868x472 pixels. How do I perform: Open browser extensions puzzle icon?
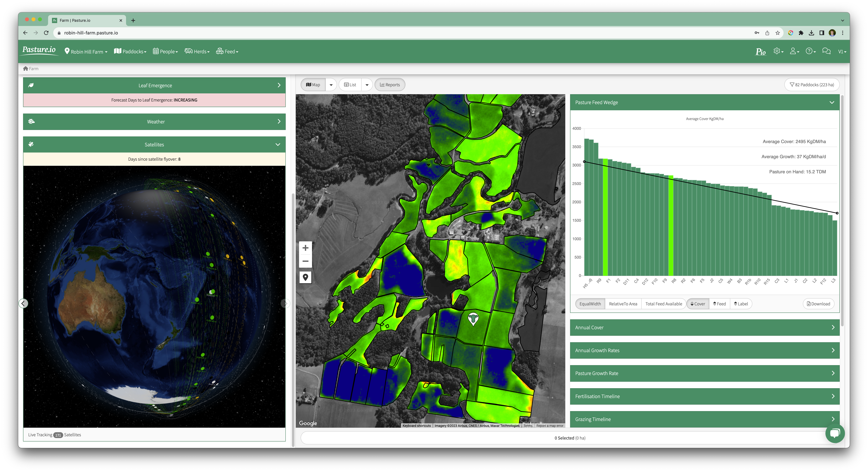coord(801,33)
